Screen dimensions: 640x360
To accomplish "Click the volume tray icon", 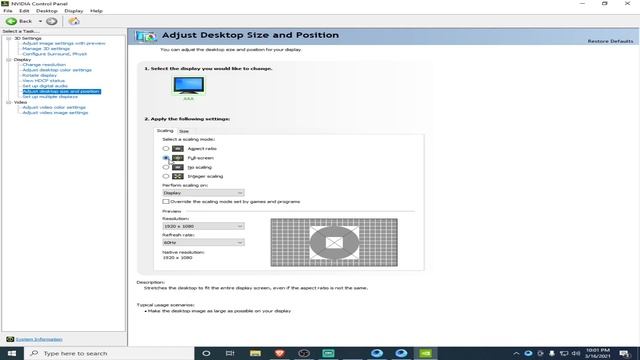I will 576,353.
